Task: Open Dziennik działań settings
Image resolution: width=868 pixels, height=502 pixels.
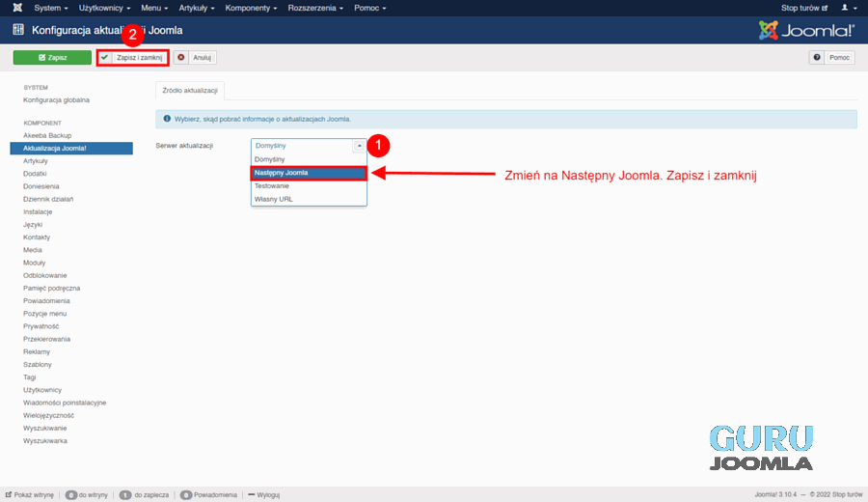Action: pyautogui.click(x=48, y=199)
